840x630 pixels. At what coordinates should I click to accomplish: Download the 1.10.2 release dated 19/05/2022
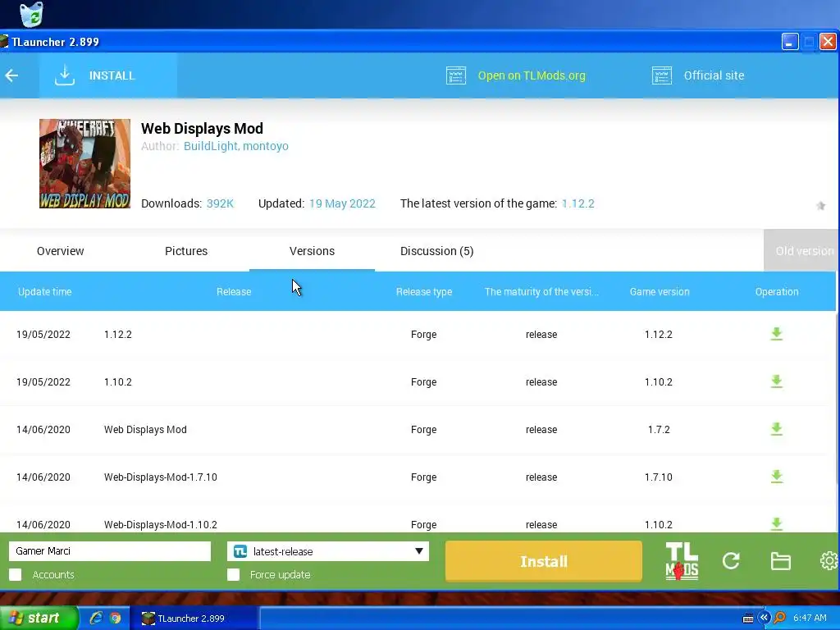tap(776, 381)
